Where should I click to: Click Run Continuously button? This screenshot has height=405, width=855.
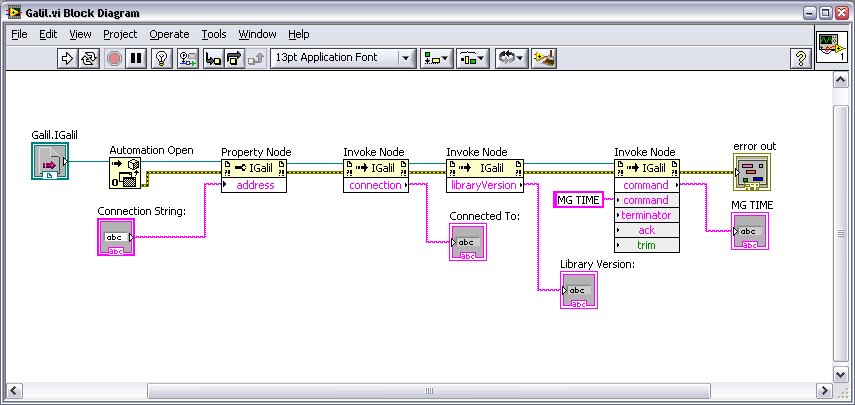coord(89,58)
